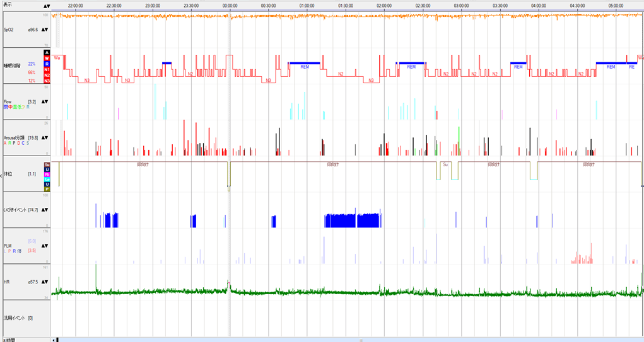Select the magenta Ri position legend box
Image resolution: width=644 pixels, height=342 pixels.
(46, 174)
